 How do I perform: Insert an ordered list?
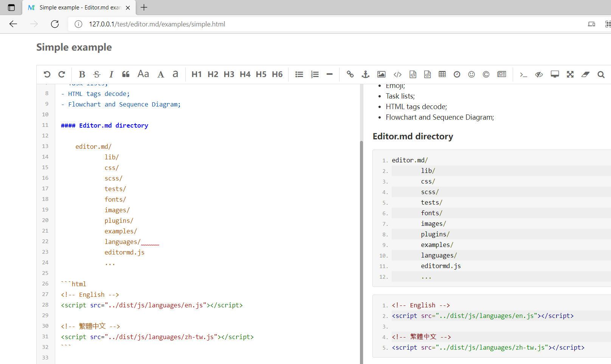(315, 74)
